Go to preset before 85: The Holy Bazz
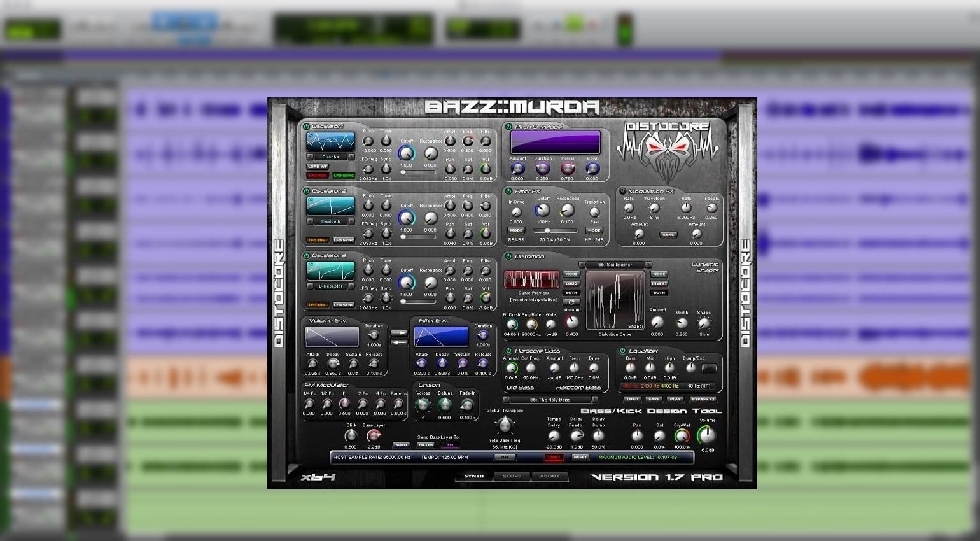980x541 pixels. coord(507,400)
